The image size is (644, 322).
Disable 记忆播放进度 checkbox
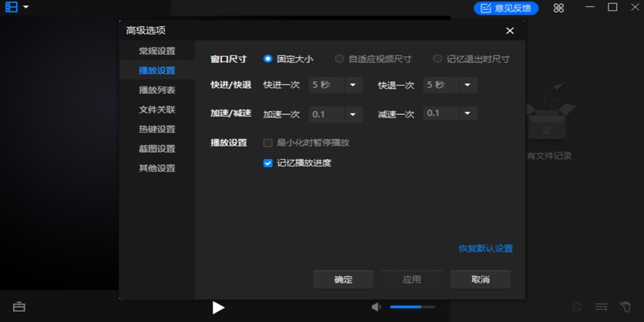(267, 163)
